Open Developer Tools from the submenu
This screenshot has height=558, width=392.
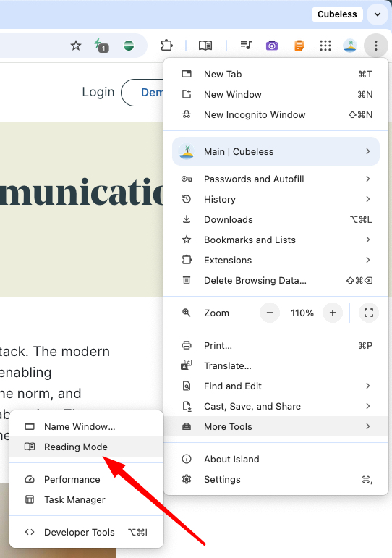87,532
